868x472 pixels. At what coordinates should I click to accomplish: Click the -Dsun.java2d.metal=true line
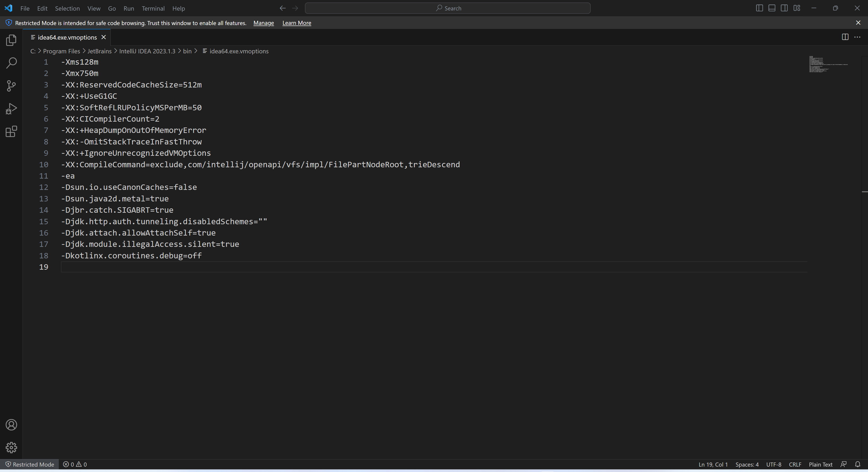pos(115,198)
